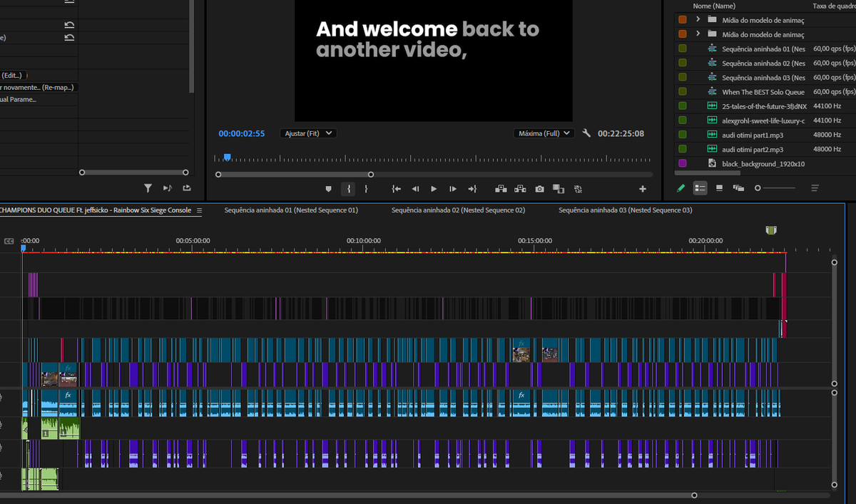Open the Button Editor plus icon
The width and height of the screenshot is (856, 504).
[643, 189]
